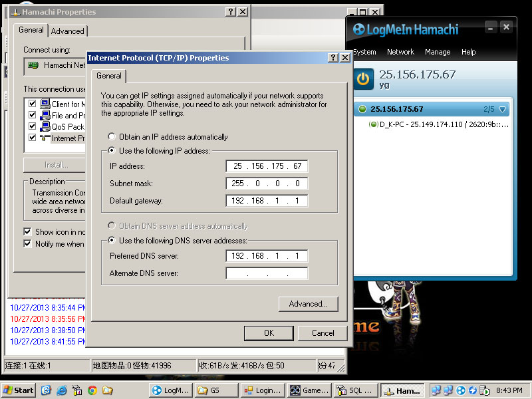This screenshot has height=399, width=532.
Task: Switch to GS folder taskbar button
Action: (217, 390)
